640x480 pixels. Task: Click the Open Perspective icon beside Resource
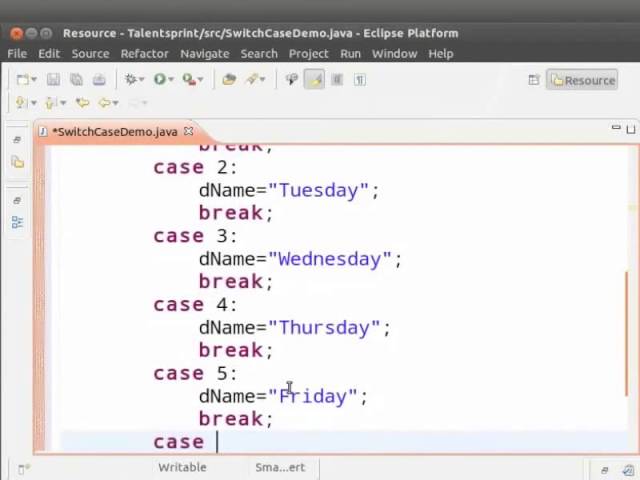[534, 80]
